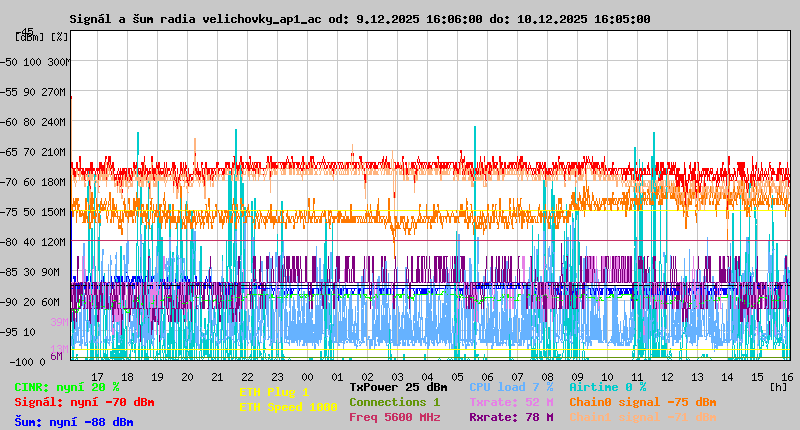Click the Chain0 signal legend entry
The height and width of the screenshot is (430, 800).
click(x=642, y=402)
